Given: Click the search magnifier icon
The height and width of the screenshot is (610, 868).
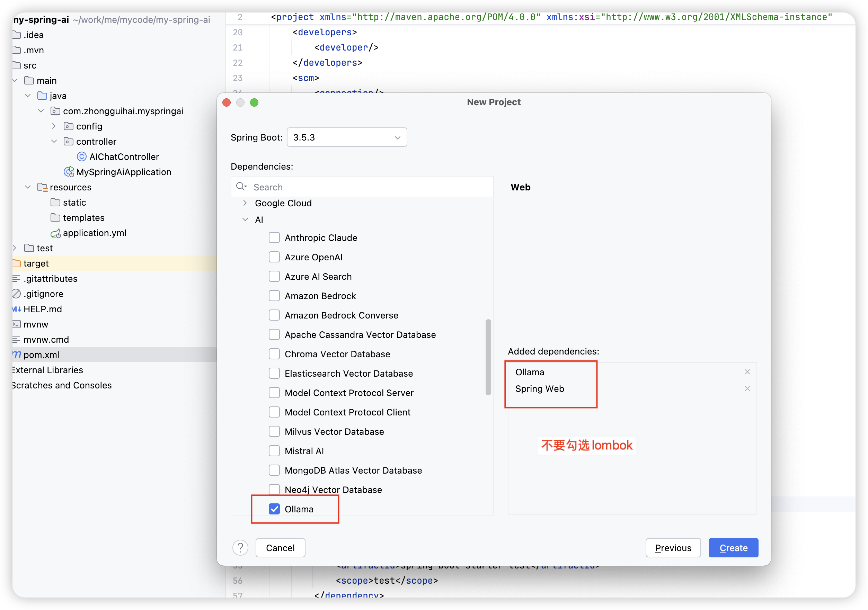Looking at the screenshot, I should coord(241,187).
